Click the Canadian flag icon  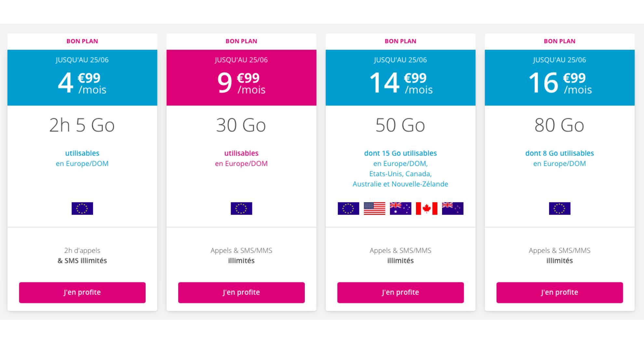[426, 208]
